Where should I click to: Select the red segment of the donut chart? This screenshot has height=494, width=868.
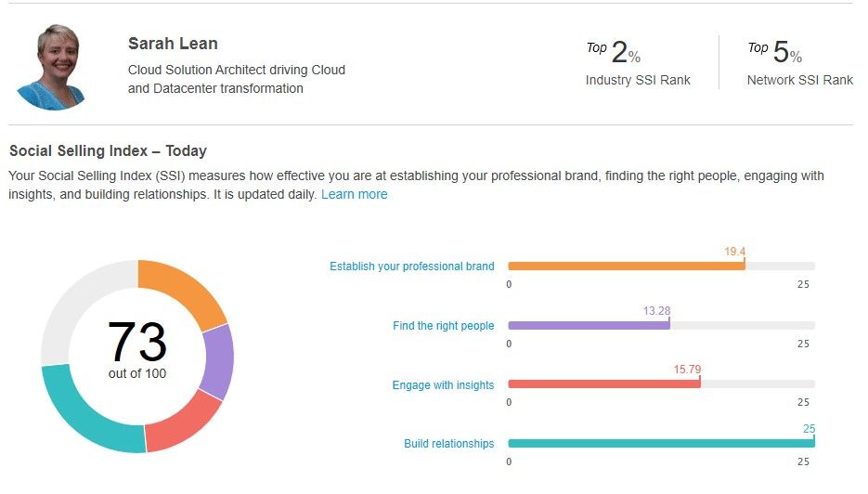(x=183, y=421)
